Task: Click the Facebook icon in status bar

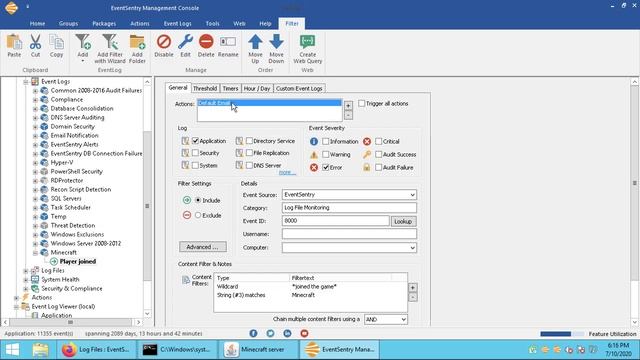Action: click(x=253, y=333)
